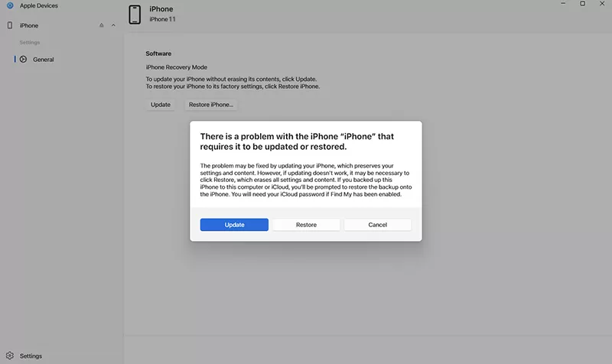Click the dialog heading about iPhone problem

click(x=297, y=141)
